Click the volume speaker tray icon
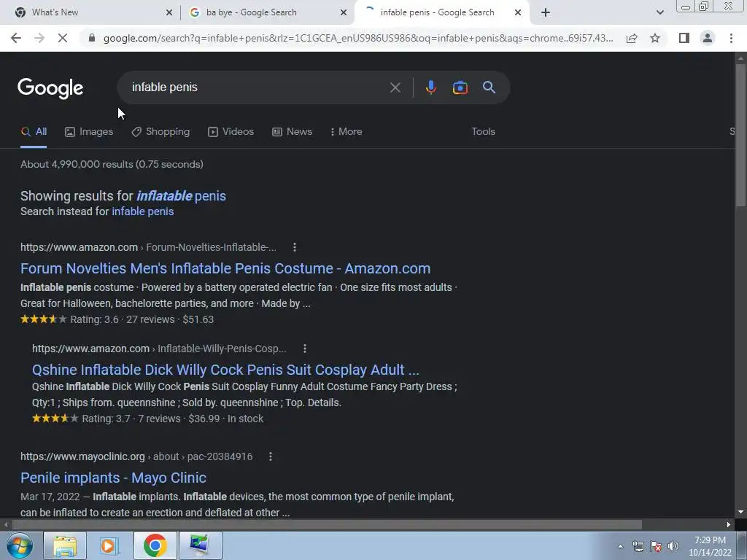The image size is (747, 560). [673, 546]
